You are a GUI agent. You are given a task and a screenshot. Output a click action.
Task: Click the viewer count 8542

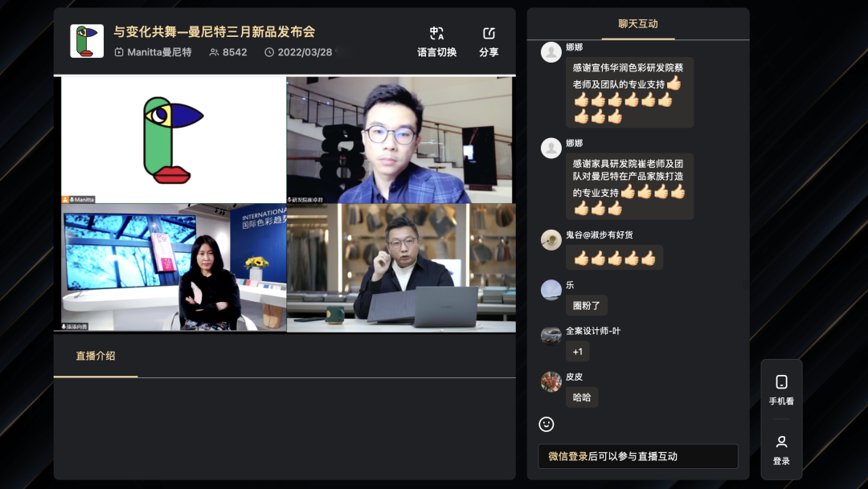[235, 52]
